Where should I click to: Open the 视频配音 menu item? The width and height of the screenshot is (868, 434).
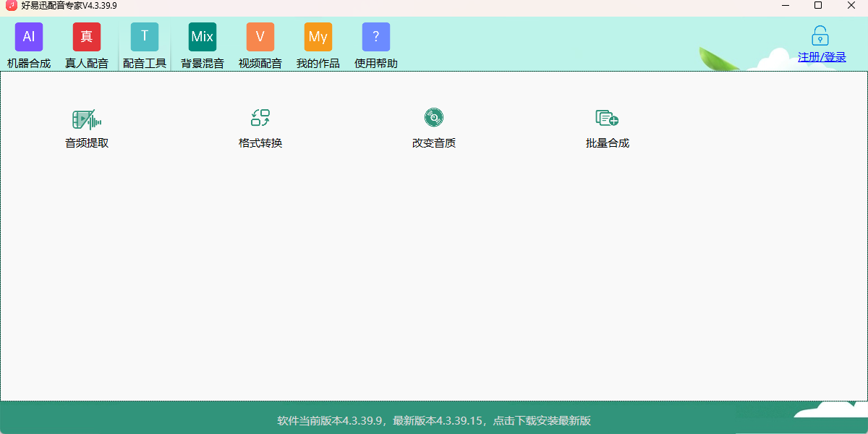point(260,62)
